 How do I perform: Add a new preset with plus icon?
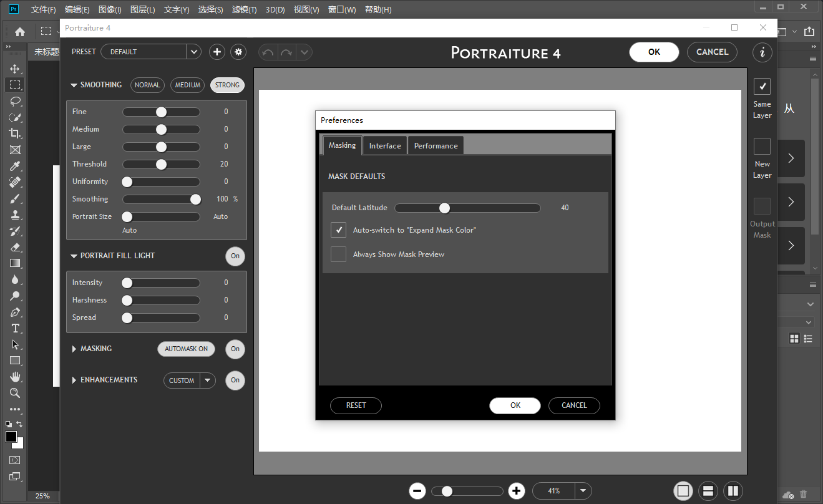click(217, 52)
